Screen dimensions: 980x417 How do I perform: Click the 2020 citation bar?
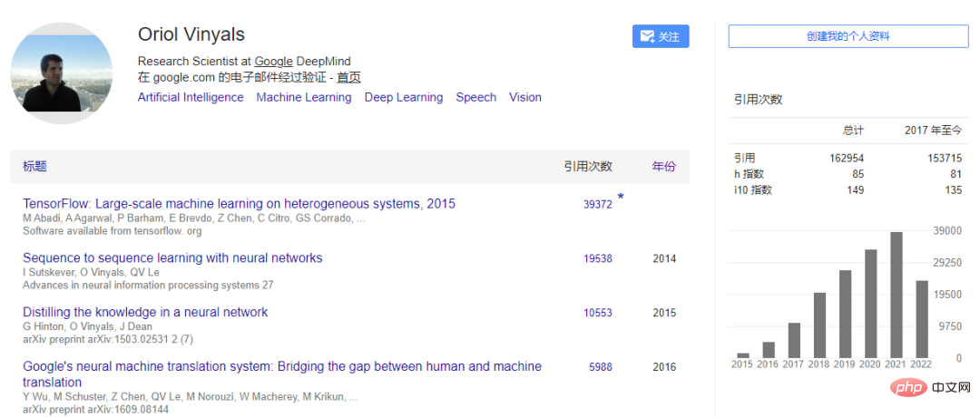point(870,304)
